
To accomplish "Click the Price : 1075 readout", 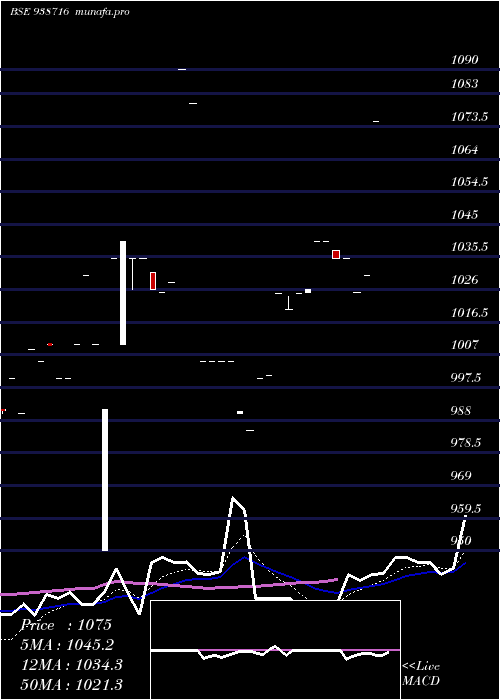I will point(66,625).
